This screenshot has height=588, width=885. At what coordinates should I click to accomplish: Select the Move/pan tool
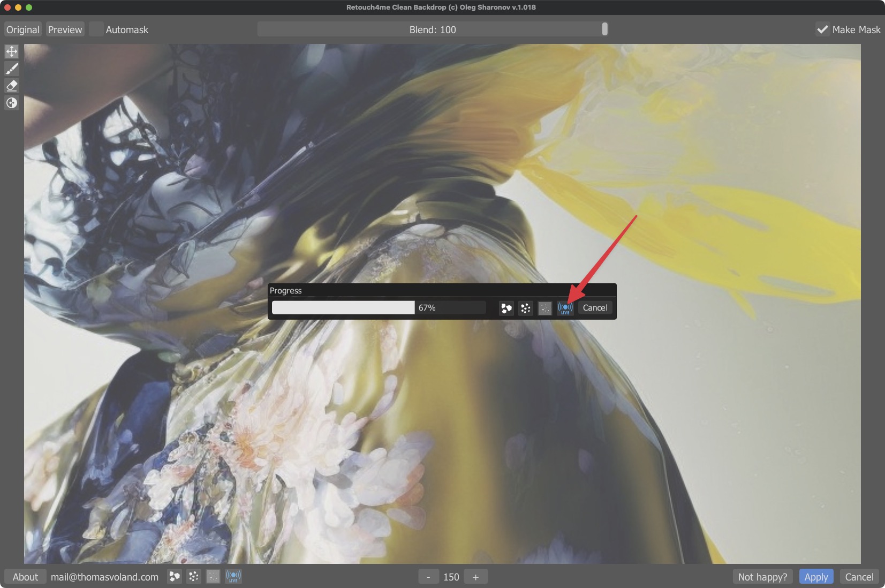pos(12,51)
